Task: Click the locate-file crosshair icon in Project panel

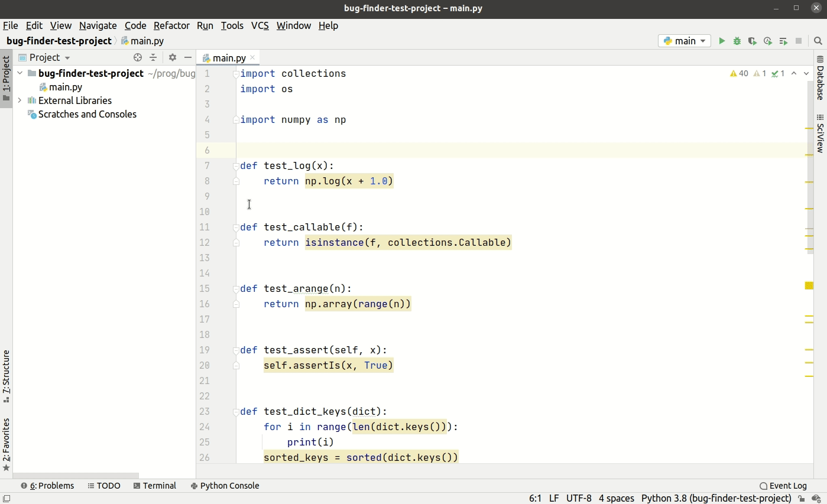Action: pos(138,57)
